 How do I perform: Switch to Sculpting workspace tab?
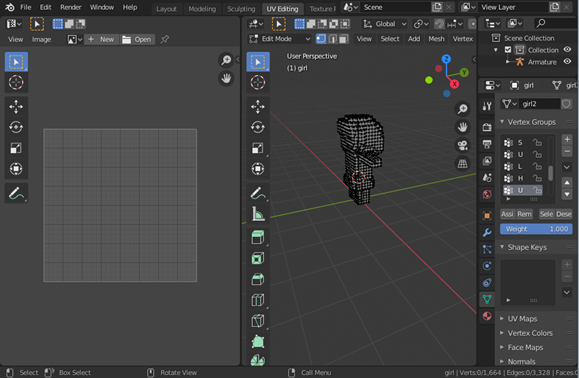pos(241,8)
